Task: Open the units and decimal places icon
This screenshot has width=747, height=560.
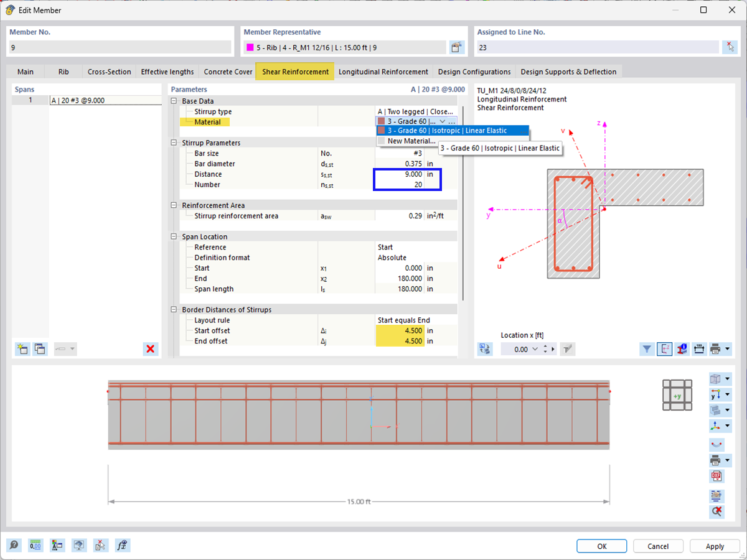Action: [x=35, y=545]
